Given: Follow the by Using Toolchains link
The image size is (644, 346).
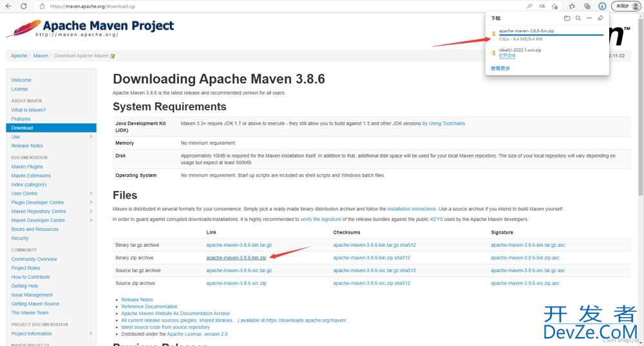Looking at the screenshot, I should (444, 123).
